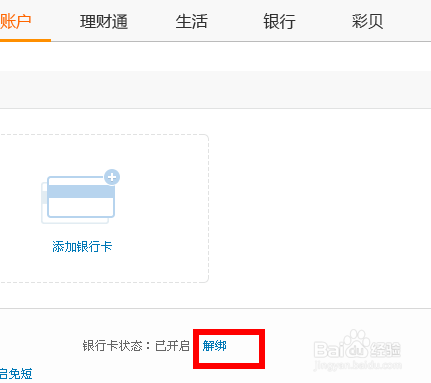431x383 pixels.
Task: Click the partially visible 启免短 link
Action: tap(16, 374)
